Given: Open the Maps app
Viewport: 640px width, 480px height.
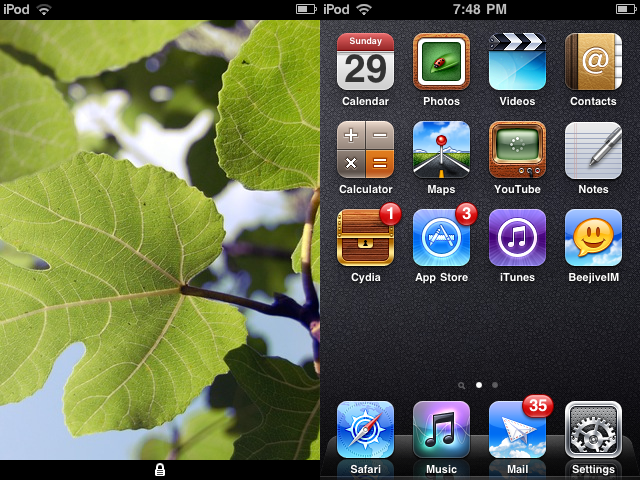Looking at the screenshot, I should click(x=441, y=150).
